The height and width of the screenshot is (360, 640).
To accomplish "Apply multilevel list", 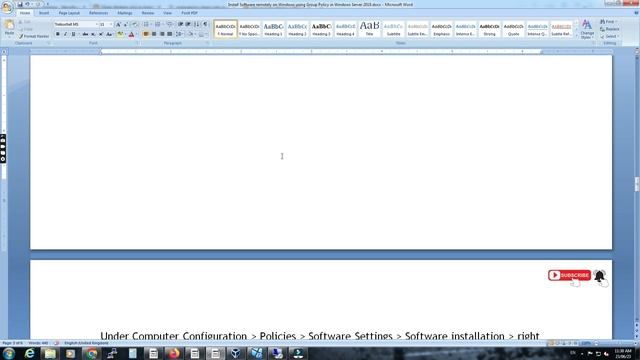I will pyautogui.click(x=169, y=24).
